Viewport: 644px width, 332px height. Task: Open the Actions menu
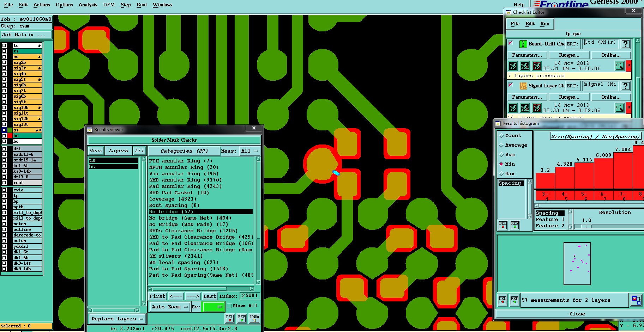click(x=42, y=5)
